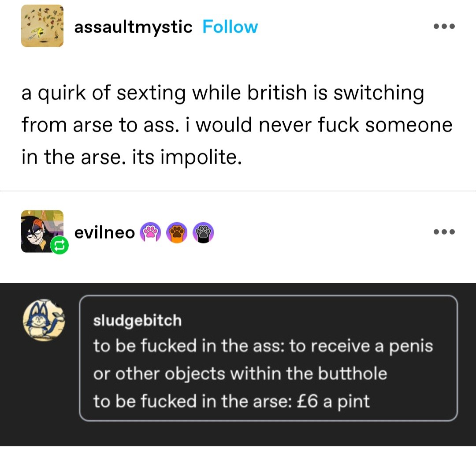Image resolution: width=476 pixels, height=464 pixels.
Task: Click the text line ending with 'someone'
Action: tap(237, 125)
